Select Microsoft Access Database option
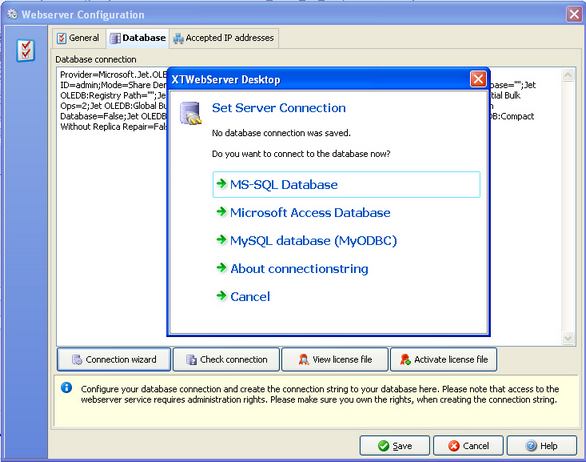Image resolution: width=586 pixels, height=462 pixels. click(310, 212)
